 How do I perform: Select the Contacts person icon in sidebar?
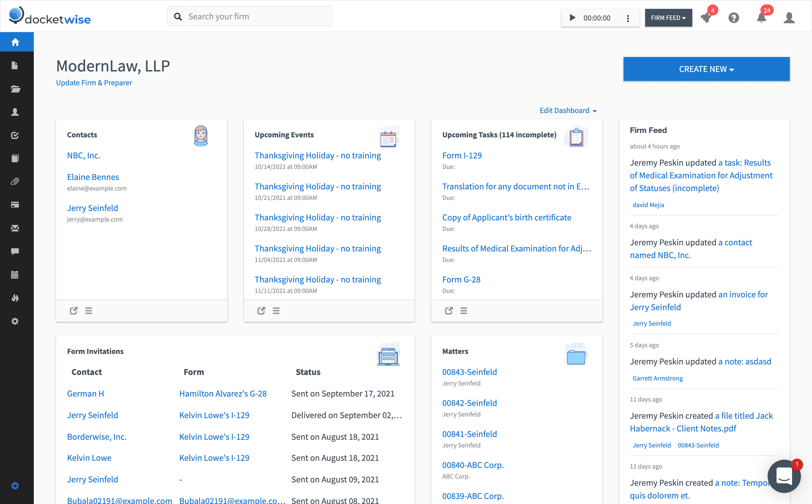[15, 112]
